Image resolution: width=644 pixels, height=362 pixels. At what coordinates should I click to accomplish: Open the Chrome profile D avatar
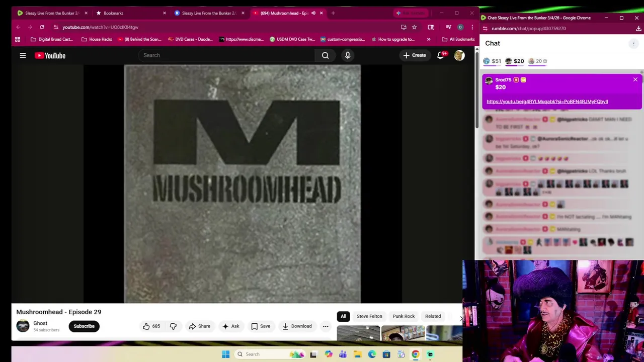pos(460,27)
